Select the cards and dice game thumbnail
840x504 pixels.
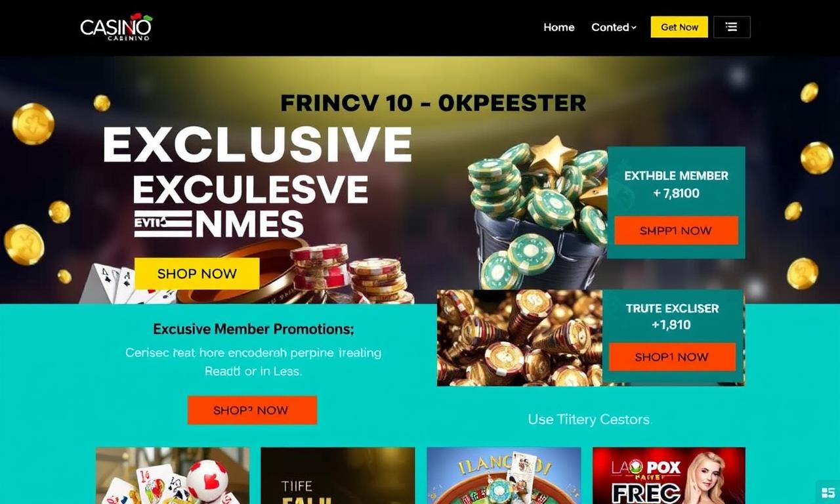click(x=173, y=475)
